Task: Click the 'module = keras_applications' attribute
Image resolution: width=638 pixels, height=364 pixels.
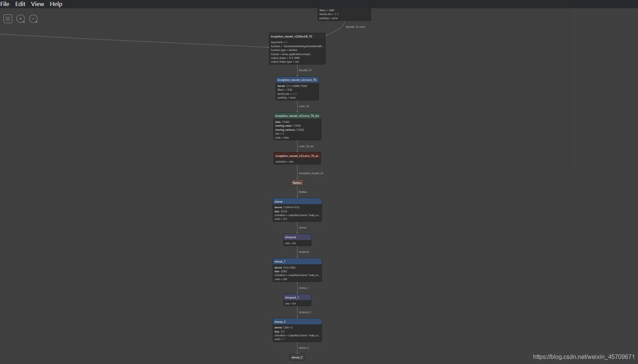Action: (291, 54)
